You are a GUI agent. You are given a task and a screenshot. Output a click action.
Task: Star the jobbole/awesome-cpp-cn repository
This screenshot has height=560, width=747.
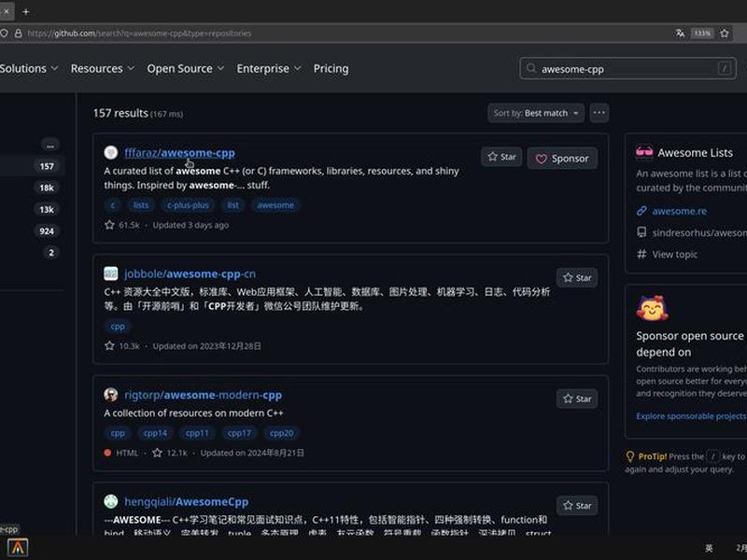click(577, 277)
